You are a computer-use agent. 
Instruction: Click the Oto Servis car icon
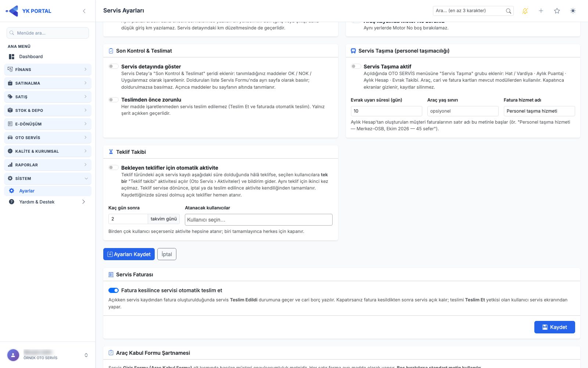pos(10,138)
